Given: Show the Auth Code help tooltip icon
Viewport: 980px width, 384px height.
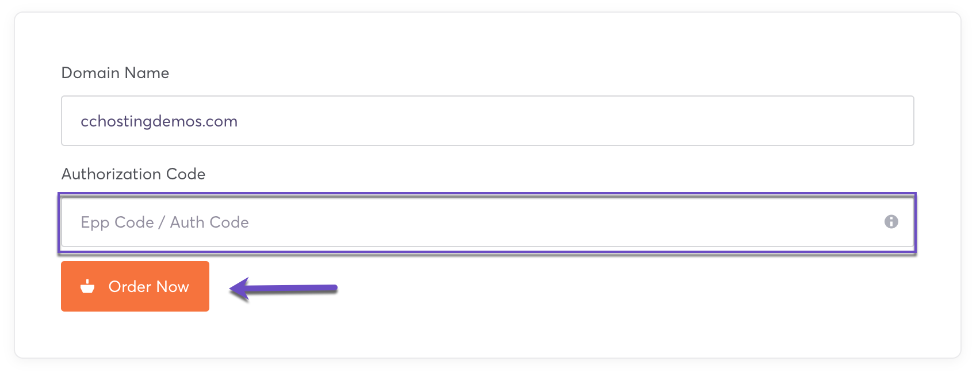Looking at the screenshot, I should point(891,222).
